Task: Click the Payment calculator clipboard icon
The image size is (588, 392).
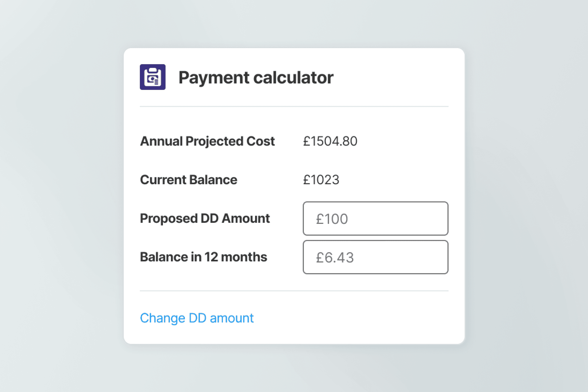Action: pos(152,77)
